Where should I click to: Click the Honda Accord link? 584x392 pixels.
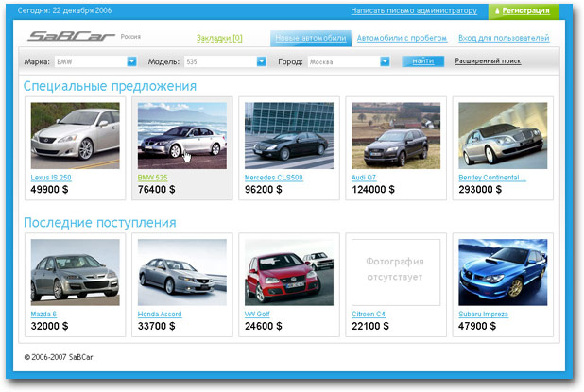coord(160,315)
